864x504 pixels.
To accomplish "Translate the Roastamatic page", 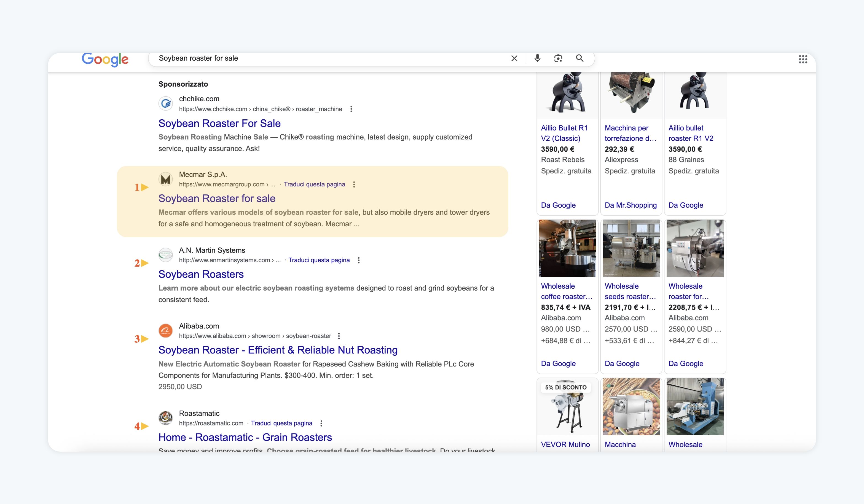I will [281, 423].
